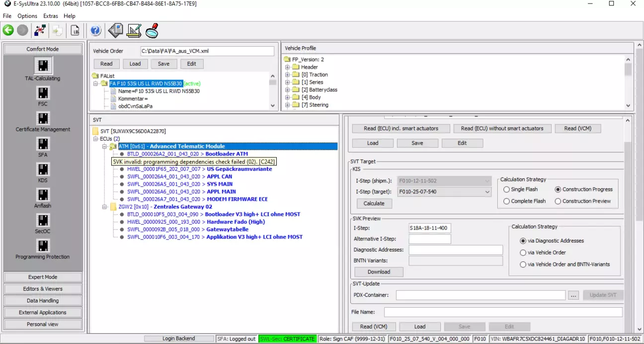644x344 pixels.
Task: Click the green back arrow toolbar icon
Action: tap(8, 30)
